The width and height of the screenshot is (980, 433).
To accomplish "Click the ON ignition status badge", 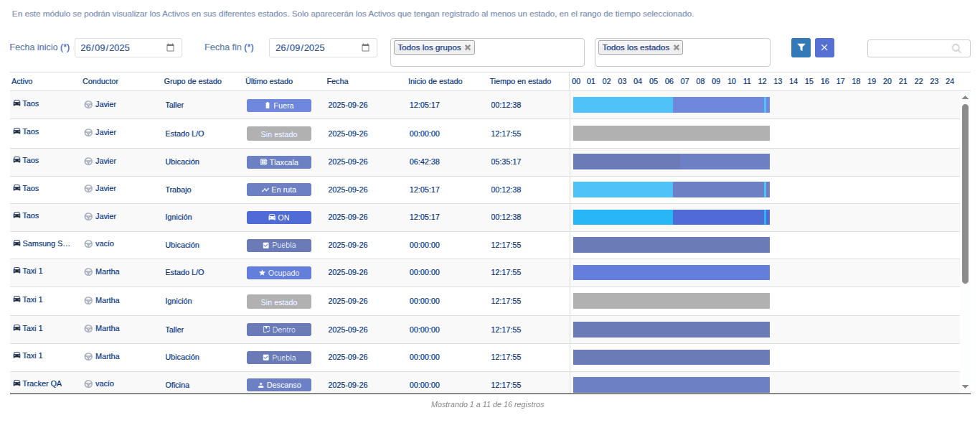I will 279,218.
